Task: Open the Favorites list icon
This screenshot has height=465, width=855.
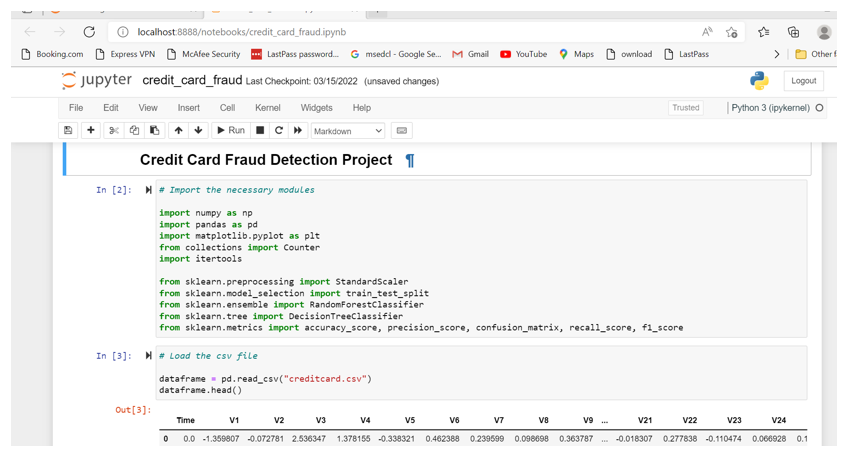Action: tap(763, 32)
